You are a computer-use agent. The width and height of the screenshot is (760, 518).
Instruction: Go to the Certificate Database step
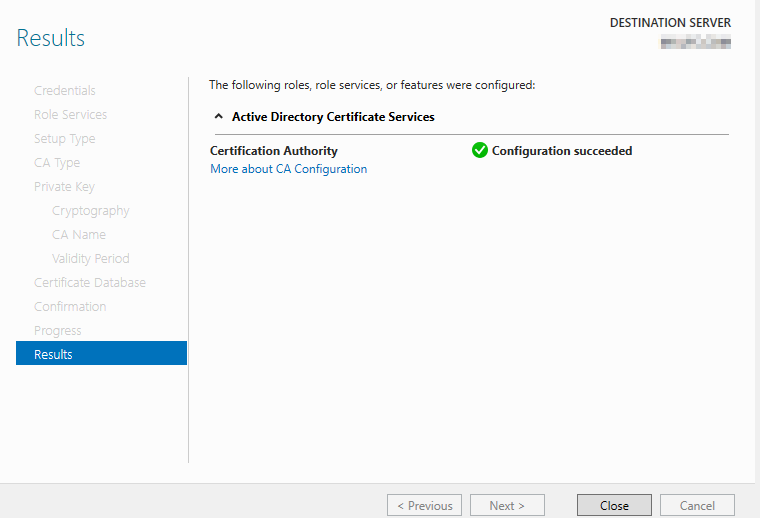click(90, 283)
